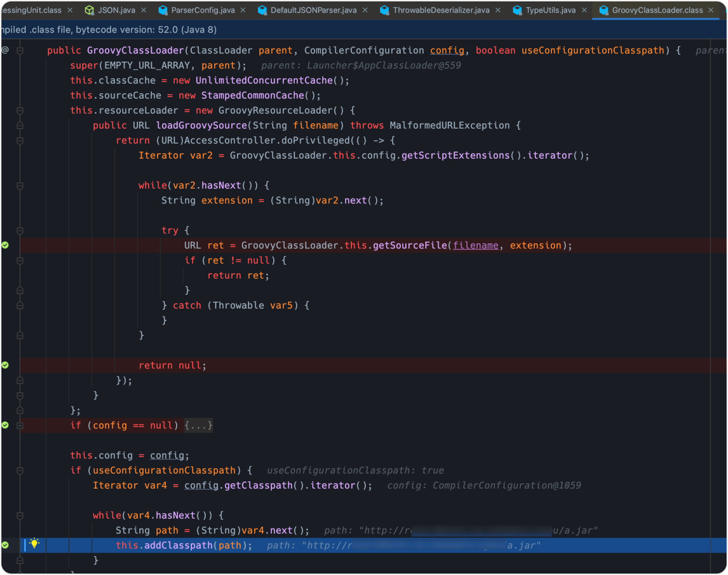Click the ParserConfig.java tab file icon
Viewport: 728px width, 575px height.
click(163, 10)
